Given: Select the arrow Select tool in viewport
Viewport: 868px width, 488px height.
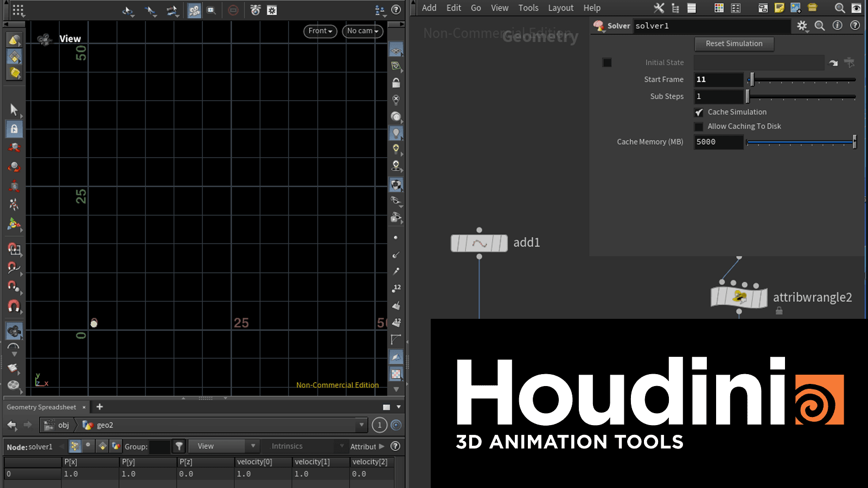Looking at the screenshot, I should click(14, 109).
